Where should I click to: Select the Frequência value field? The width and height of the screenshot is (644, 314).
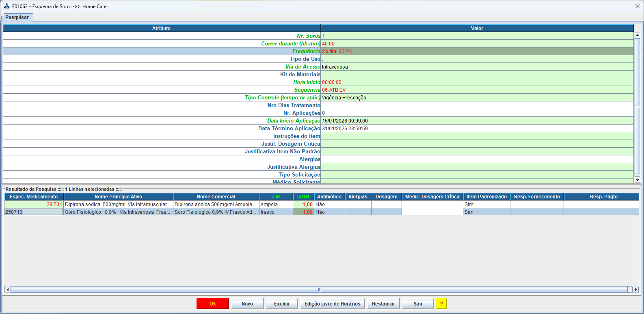(x=477, y=52)
